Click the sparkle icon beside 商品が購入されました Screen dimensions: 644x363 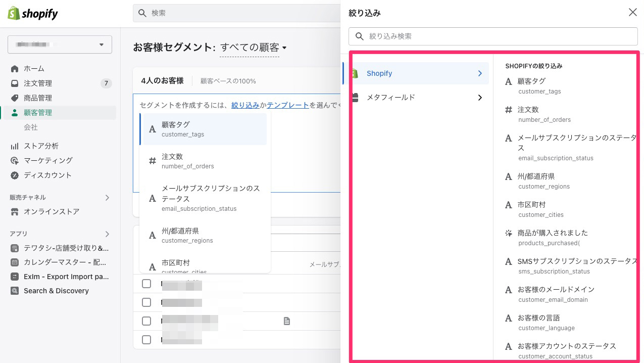point(509,233)
